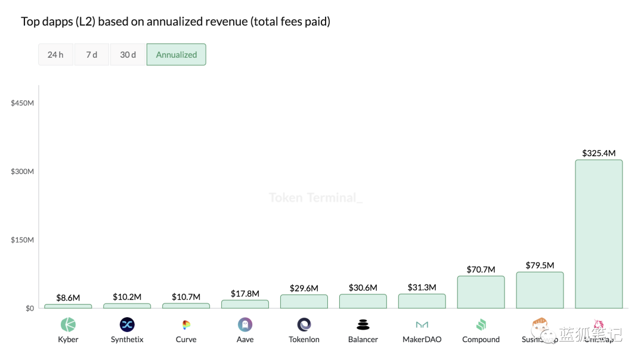The height and width of the screenshot is (363, 644).
Task: Click the Uniswap $325.4M bar
Action: click(x=599, y=234)
